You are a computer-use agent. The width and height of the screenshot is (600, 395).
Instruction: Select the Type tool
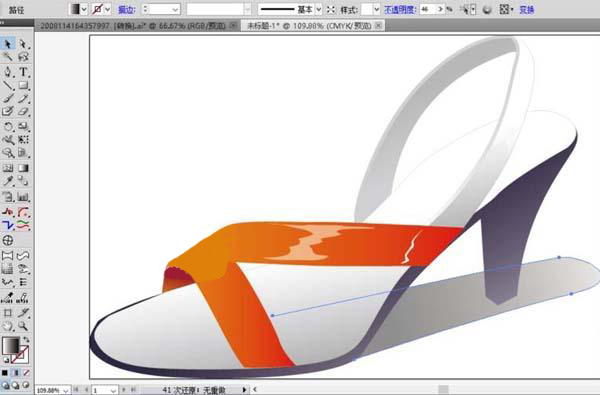tap(23, 71)
